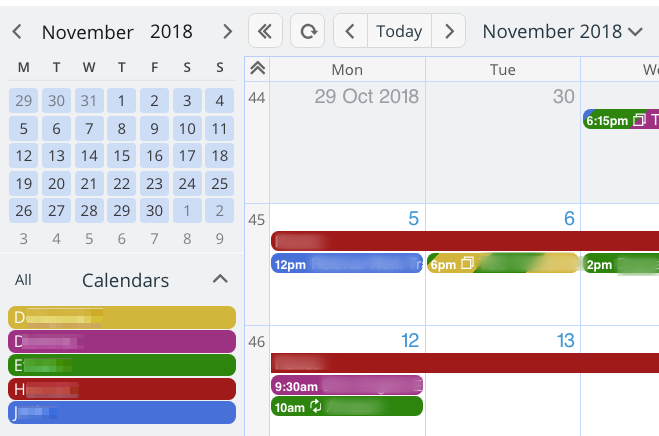Image resolution: width=659 pixels, height=436 pixels.
Task: Open the duplicate icon on 6pm event
Action: [x=467, y=264]
